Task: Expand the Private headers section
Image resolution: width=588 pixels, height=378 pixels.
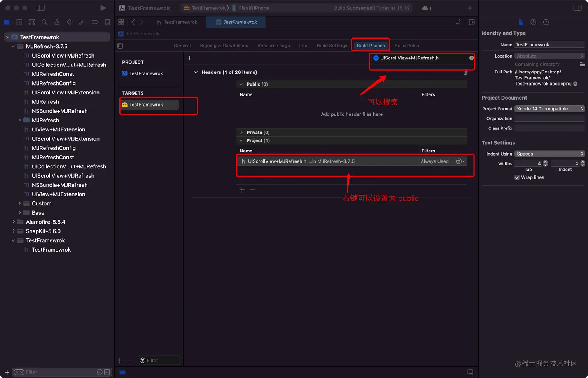Action: pyautogui.click(x=241, y=132)
